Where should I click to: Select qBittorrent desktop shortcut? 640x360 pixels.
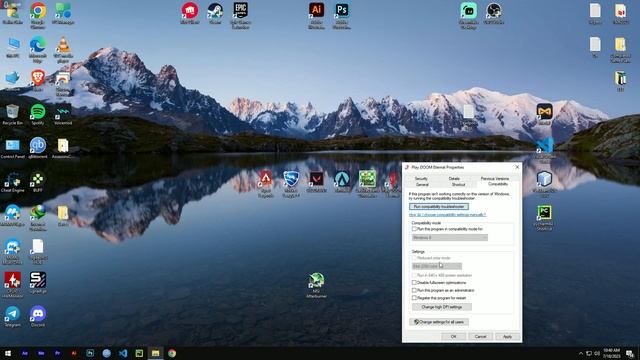pos(38,148)
